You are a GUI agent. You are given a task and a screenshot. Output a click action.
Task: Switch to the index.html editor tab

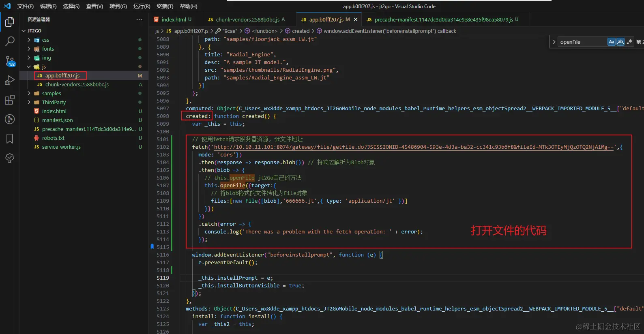click(174, 19)
